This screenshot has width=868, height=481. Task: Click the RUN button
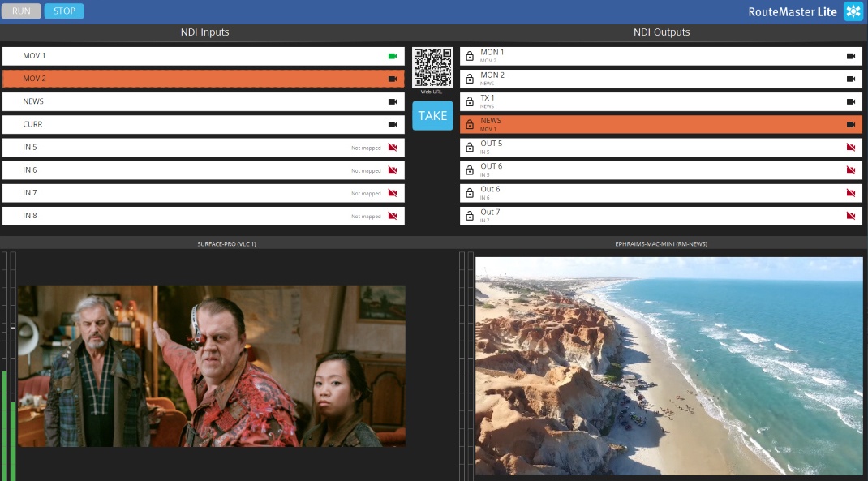(21, 11)
